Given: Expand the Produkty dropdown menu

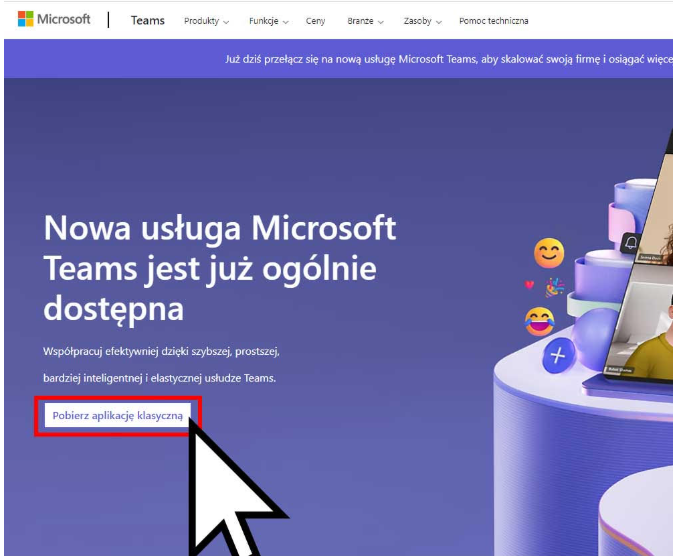Looking at the screenshot, I should [206, 21].
